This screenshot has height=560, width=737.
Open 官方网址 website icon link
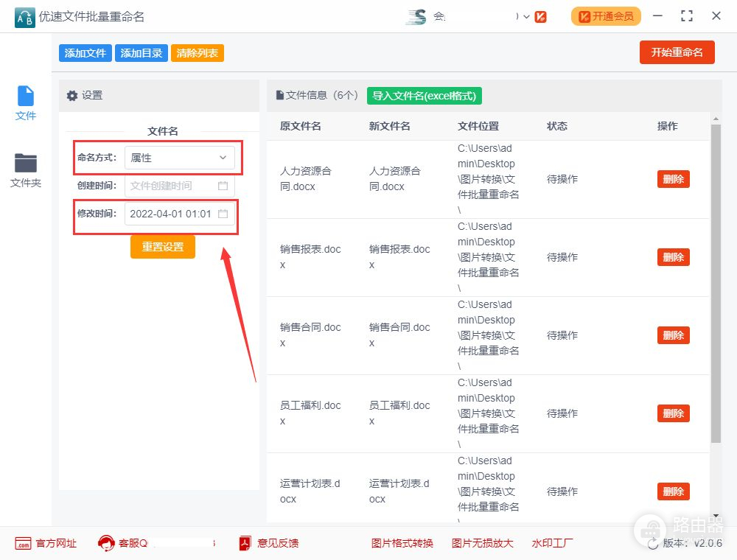(23, 544)
